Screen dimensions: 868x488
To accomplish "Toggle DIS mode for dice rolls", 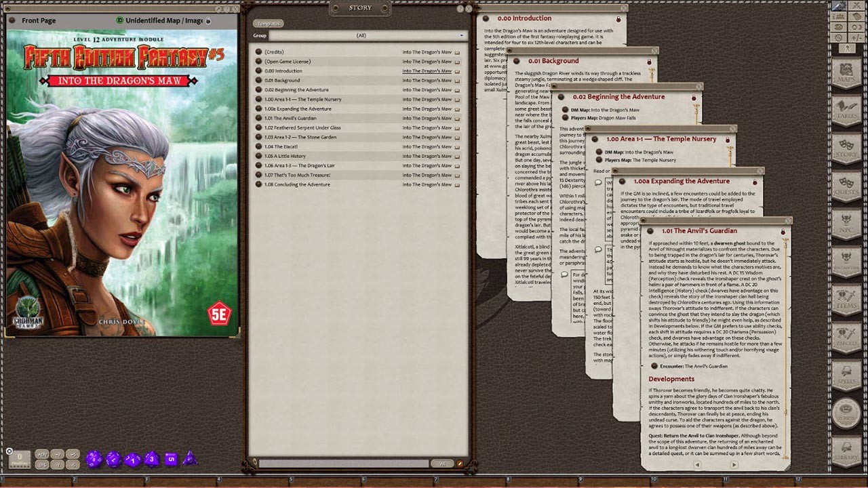I will (41, 466).
